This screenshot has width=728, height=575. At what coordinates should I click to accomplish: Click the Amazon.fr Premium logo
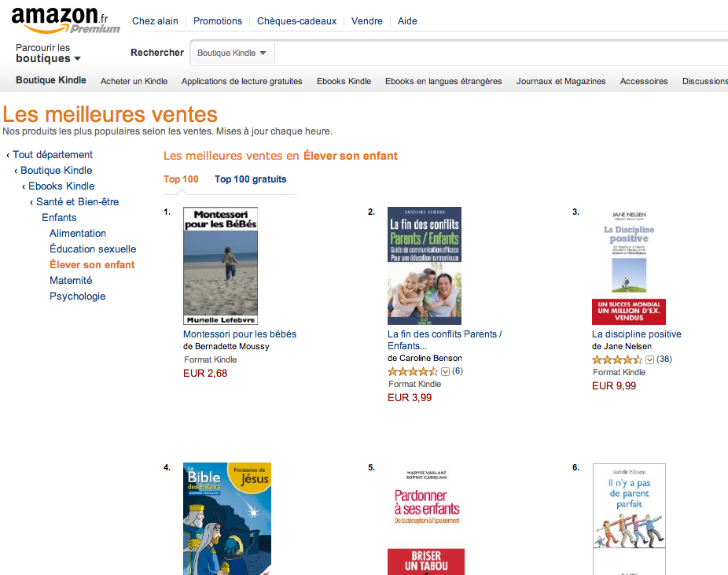[x=65, y=20]
